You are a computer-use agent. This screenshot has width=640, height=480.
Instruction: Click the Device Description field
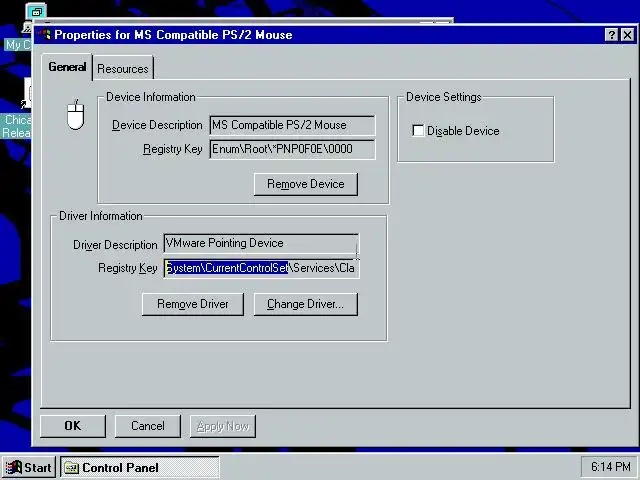pyautogui.click(x=292, y=125)
